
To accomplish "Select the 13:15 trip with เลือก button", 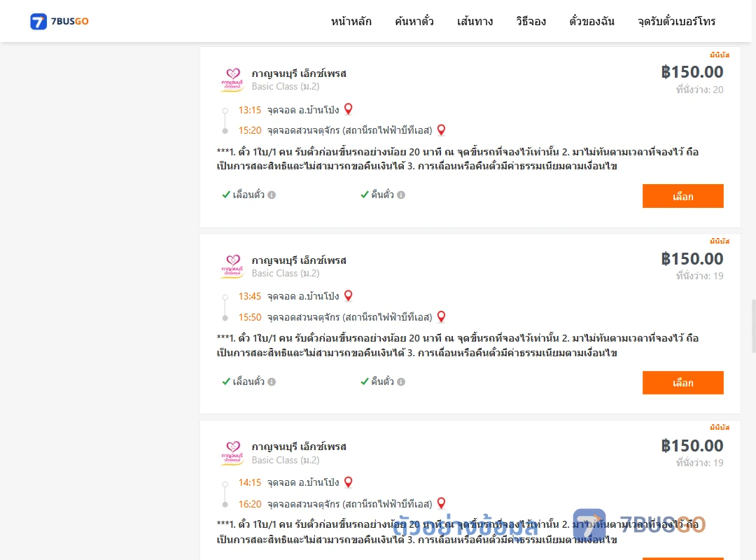I will click(682, 196).
